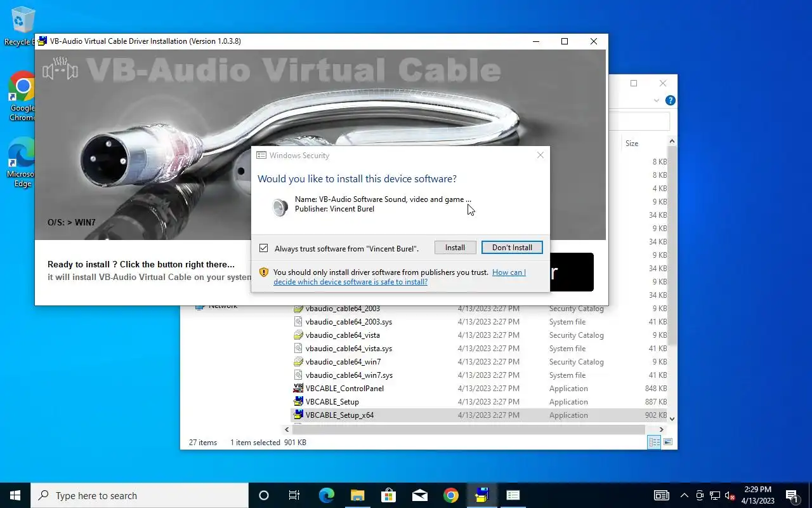Screen dimensions: 812x508
Task: Open Chrome from the taskbar
Action: 451,495
